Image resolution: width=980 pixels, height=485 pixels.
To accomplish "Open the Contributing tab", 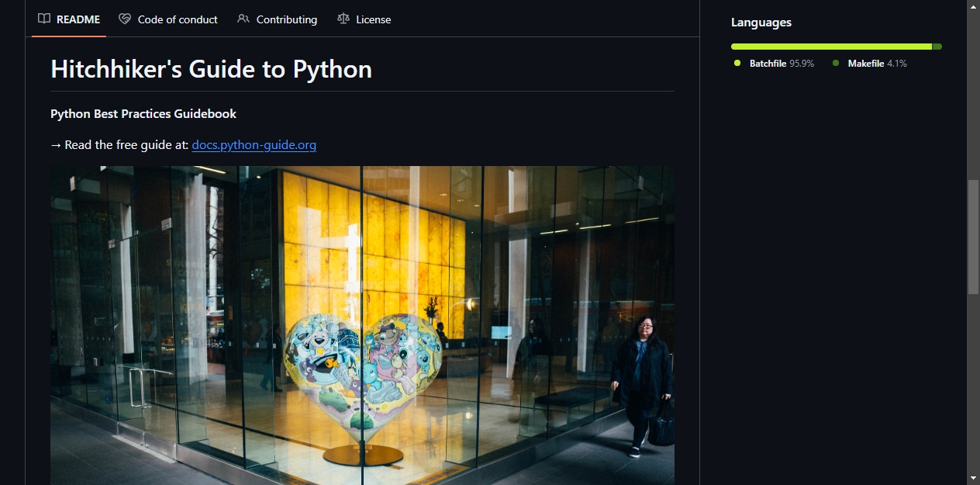I will 278,19.
